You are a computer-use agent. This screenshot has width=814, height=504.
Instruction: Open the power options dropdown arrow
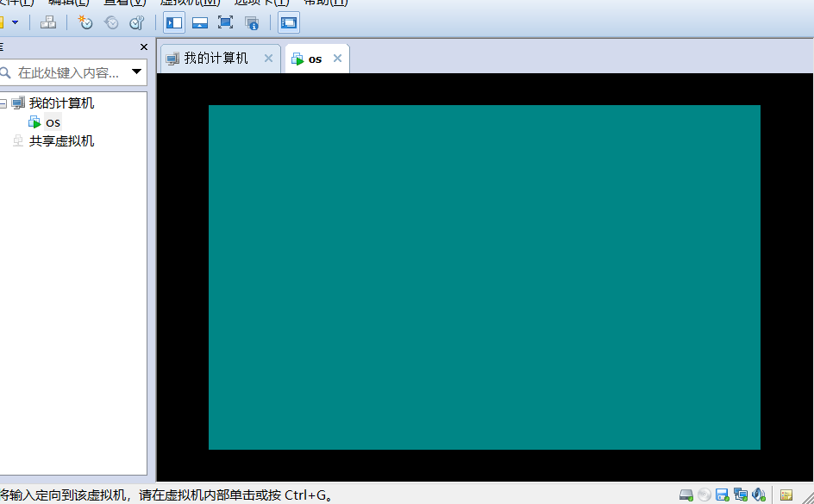15,22
